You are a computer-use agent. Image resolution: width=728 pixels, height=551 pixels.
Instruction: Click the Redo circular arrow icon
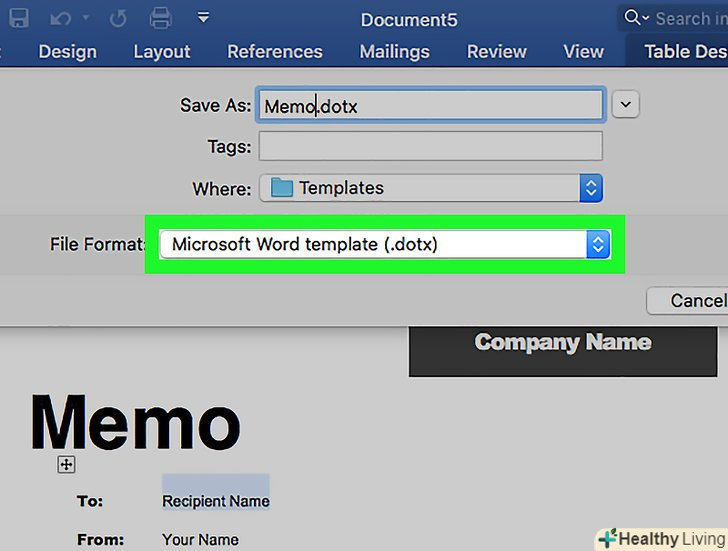click(x=118, y=19)
